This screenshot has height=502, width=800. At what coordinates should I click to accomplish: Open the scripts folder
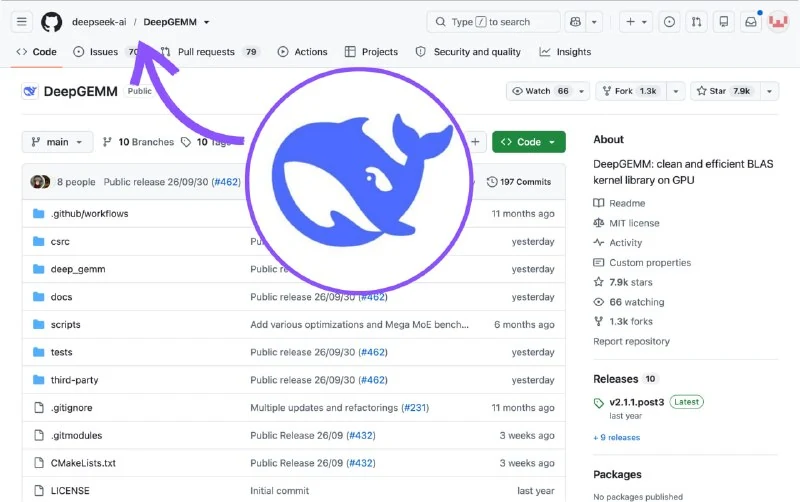tap(65, 324)
